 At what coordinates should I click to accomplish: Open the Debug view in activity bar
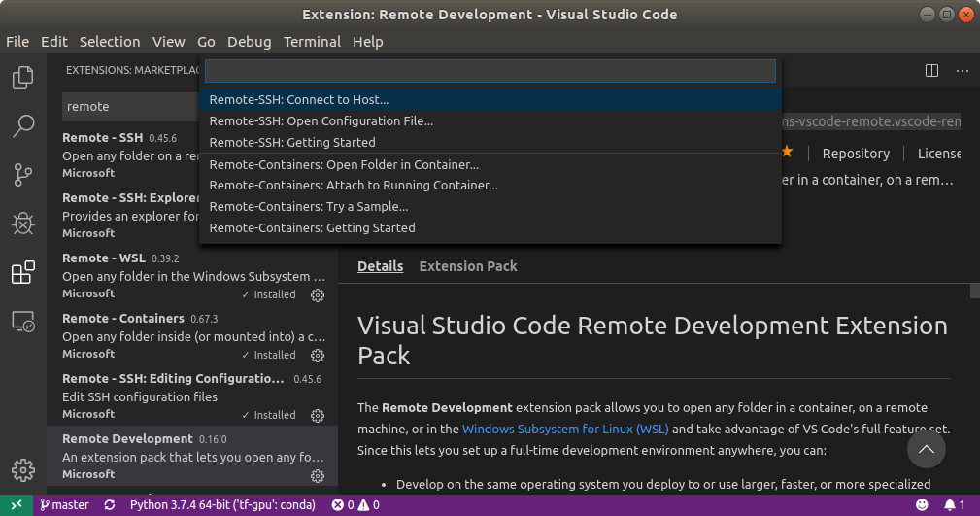tap(23, 224)
